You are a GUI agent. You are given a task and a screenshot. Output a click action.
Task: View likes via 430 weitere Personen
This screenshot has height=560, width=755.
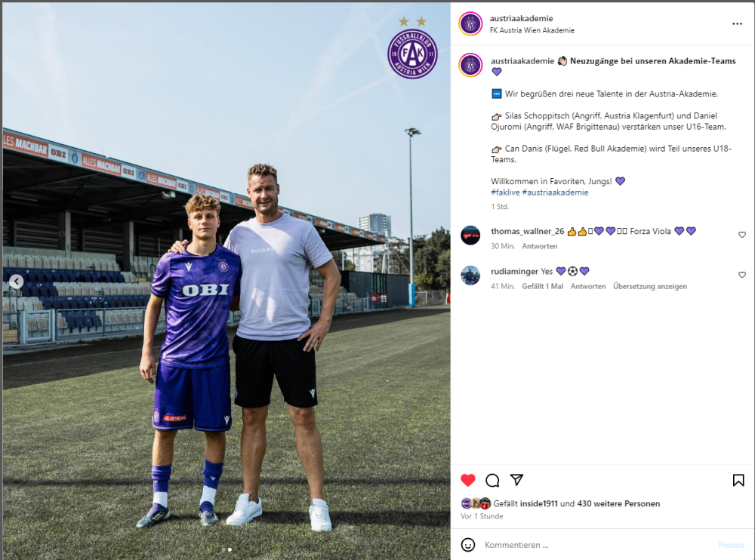(619, 503)
